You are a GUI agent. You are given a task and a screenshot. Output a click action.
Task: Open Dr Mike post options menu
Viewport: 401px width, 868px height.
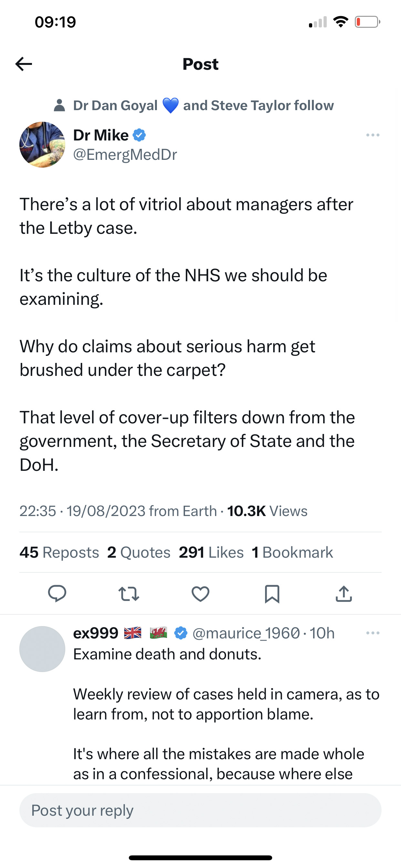coord(373,135)
